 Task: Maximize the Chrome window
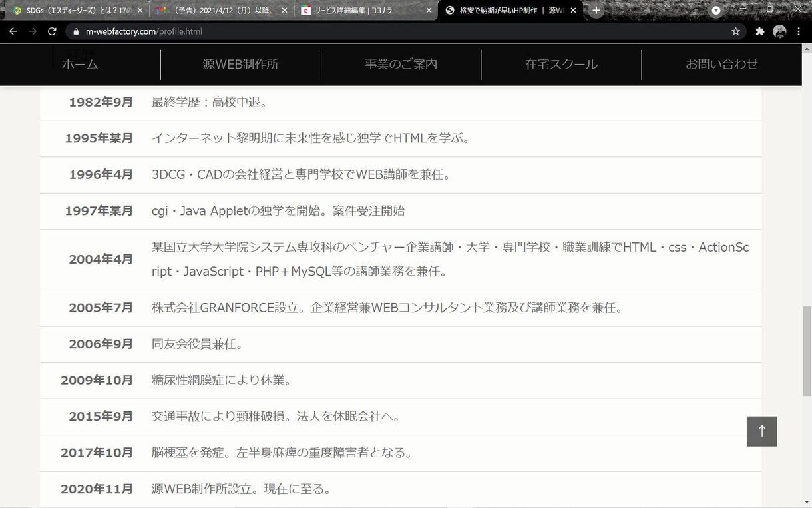tap(770, 9)
